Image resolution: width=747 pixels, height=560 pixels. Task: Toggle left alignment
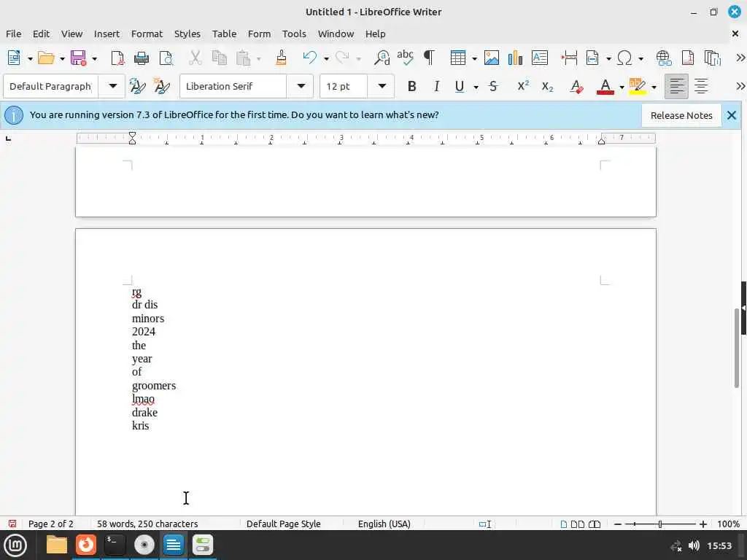point(676,86)
